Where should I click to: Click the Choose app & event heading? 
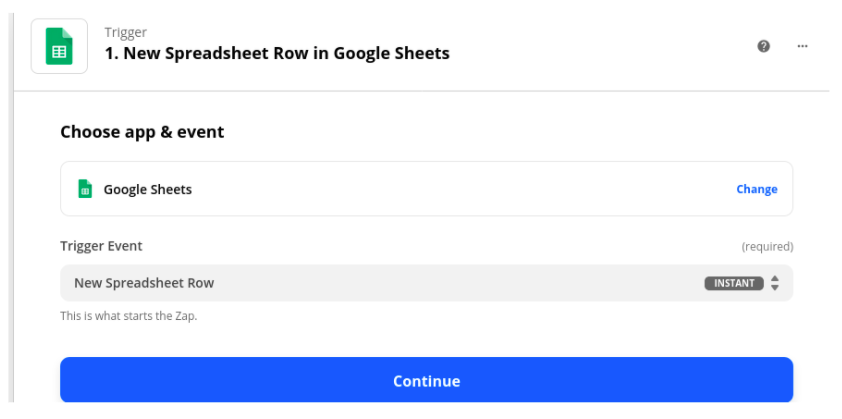[142, 132]
